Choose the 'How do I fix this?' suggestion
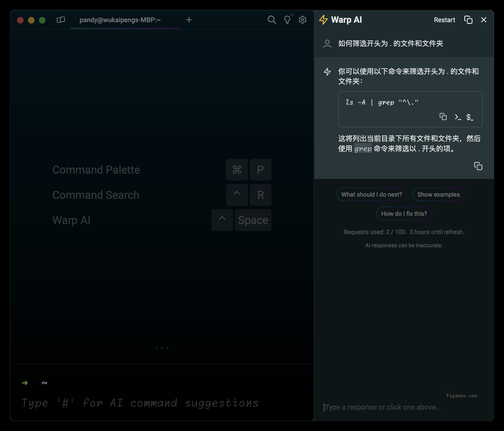This screenshot has width=504, height=431. pyautogui.click(x=404, y=214)
